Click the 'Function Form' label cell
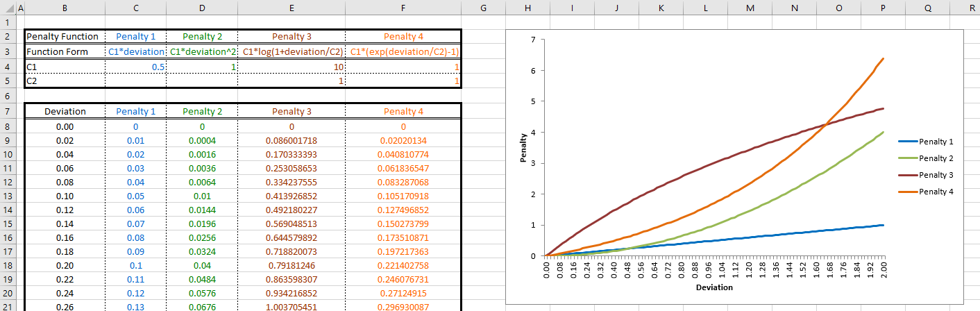980x311 pixels. point(65,51)
